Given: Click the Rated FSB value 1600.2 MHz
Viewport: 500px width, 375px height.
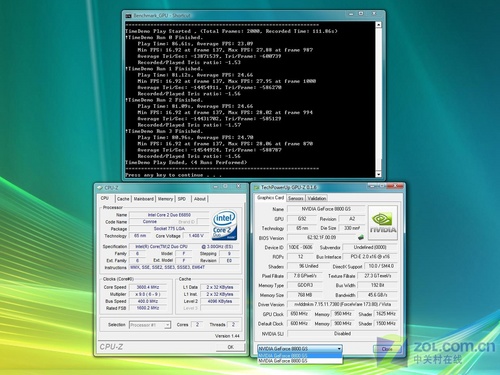Looking at the screenshot, I should click(148, 308).
